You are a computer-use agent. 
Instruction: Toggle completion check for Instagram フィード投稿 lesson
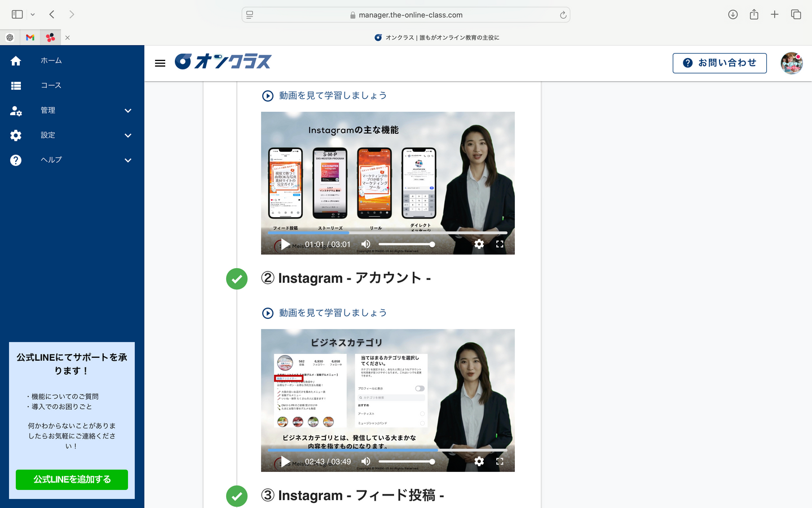(x=237, y=496)
